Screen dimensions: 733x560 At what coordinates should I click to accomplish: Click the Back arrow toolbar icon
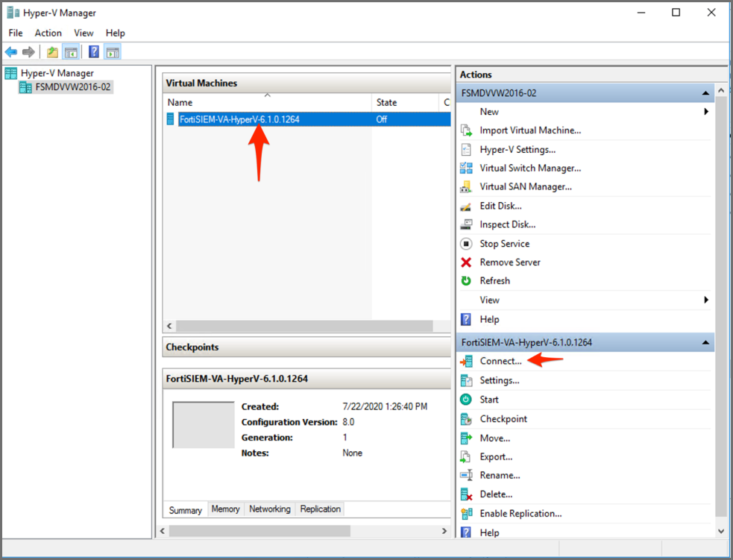pyautogui.click(x=11, y=52)
